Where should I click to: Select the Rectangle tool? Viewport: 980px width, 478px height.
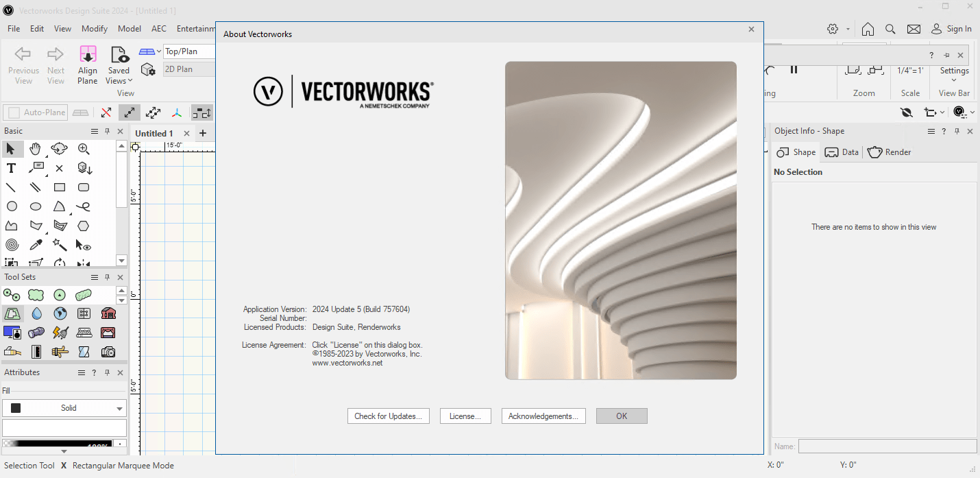[60, 187]
